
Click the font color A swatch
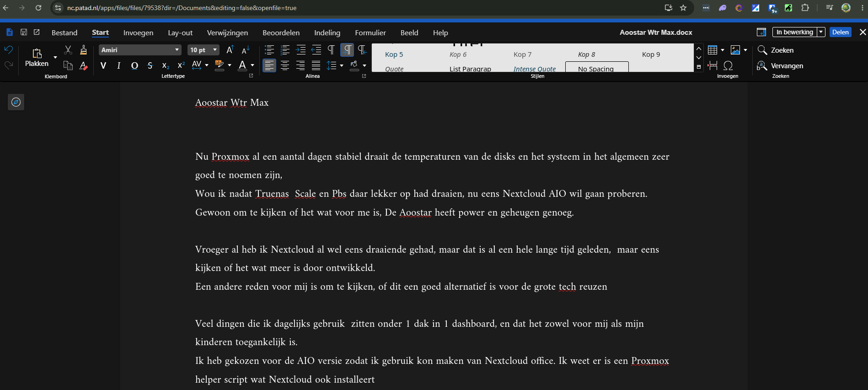pyautogui.click(x=242, y=65)
